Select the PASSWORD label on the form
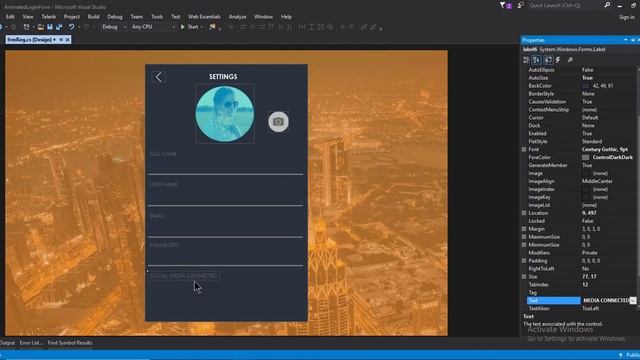This screenshot has width=640, height=360. (164, 245)
